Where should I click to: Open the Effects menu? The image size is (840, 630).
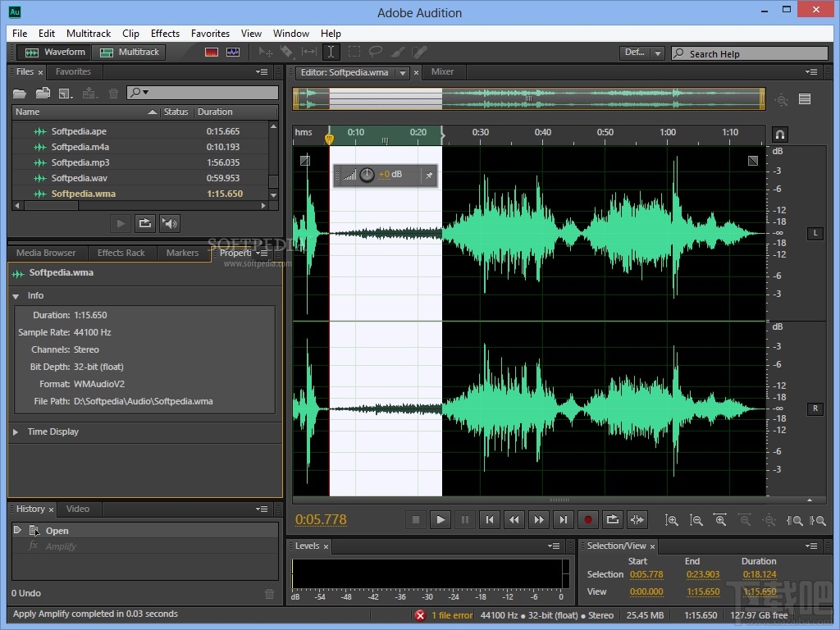point(165,34)
